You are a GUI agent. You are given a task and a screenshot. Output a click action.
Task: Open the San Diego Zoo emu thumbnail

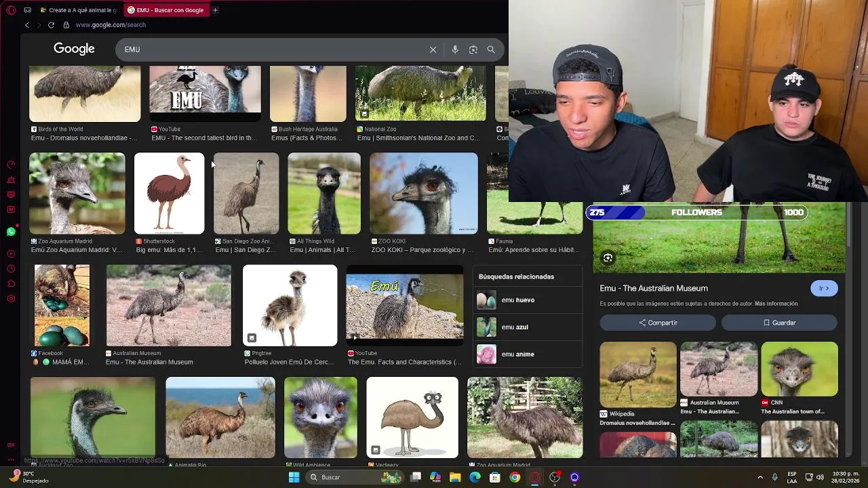pos(246,193)
